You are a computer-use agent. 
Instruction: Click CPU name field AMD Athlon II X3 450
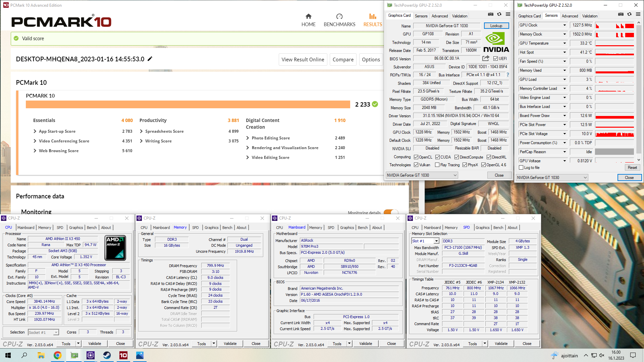(x=63, y=239)
